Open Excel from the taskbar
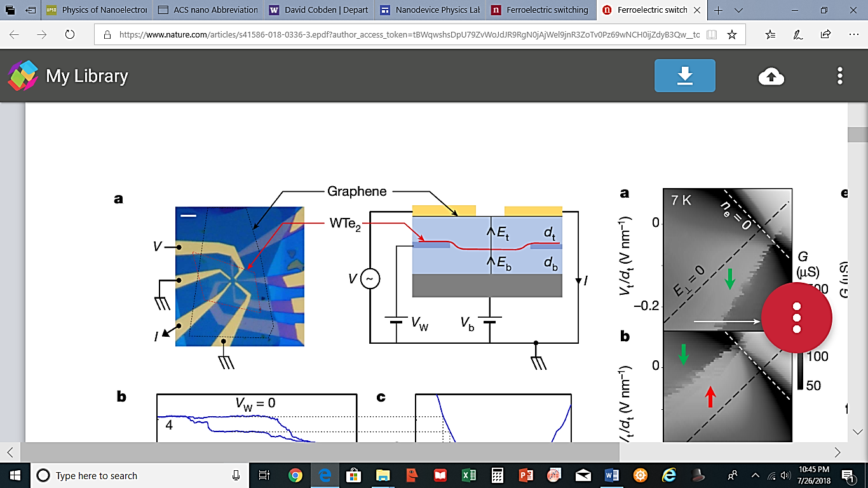The height and width of the screenshot is (488, 868). click(468, 475)
